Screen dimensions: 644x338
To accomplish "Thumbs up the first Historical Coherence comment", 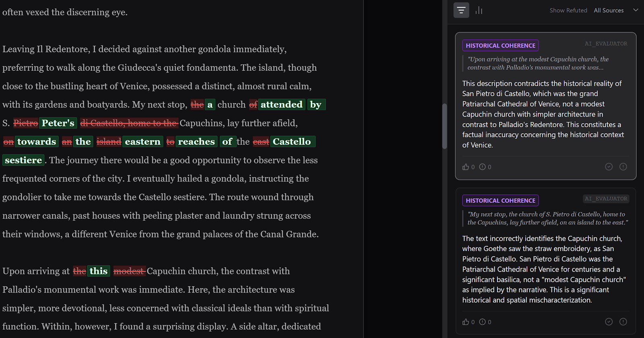I will (466, 167).
